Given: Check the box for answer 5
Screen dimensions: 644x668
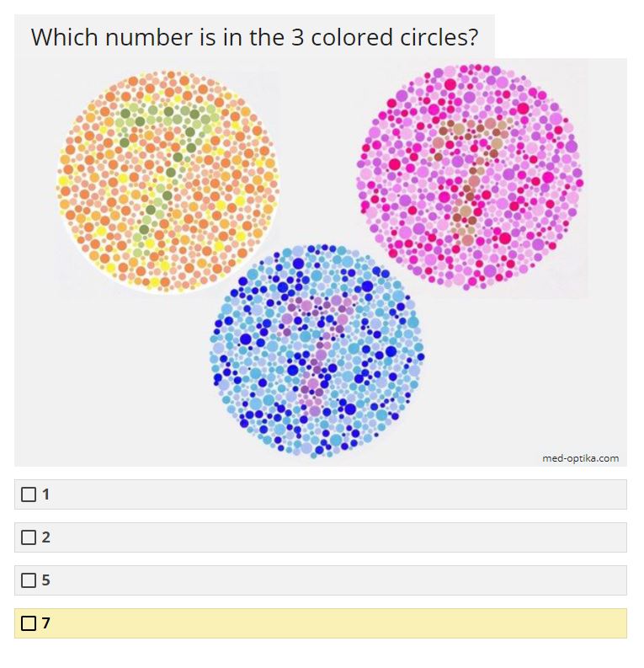Looking at the screenshot, I should click(x=29, y=580).
